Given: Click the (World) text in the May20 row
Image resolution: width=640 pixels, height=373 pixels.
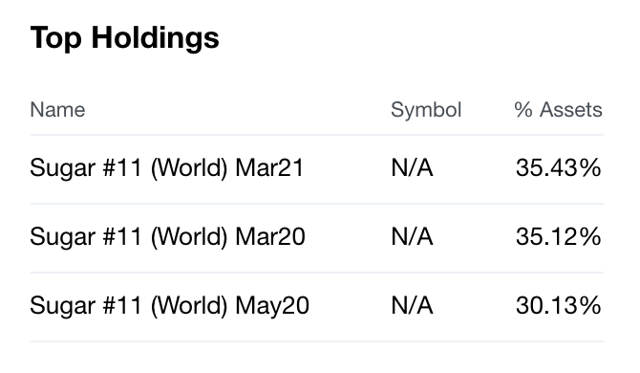Looking at the screenshot, I should click(x=189, y=306).
